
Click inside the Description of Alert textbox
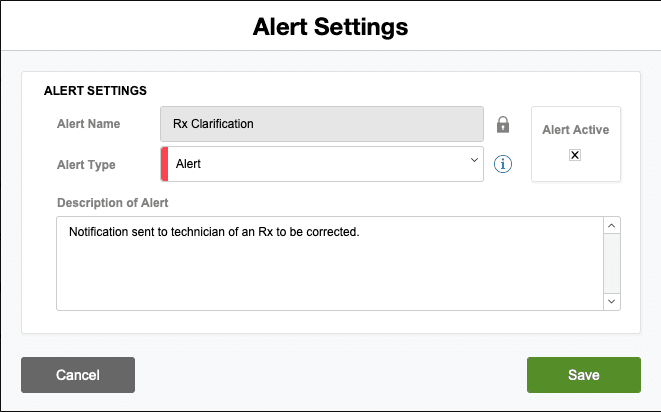[330, 275]
